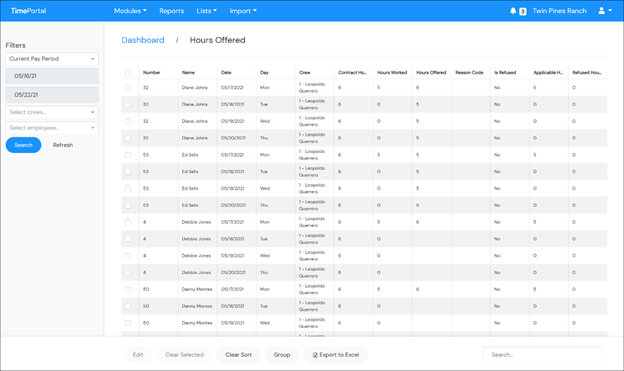This screenshot has width=624, height=371.
Task: Open the Select employees dropdown
Action: point(52,128)
